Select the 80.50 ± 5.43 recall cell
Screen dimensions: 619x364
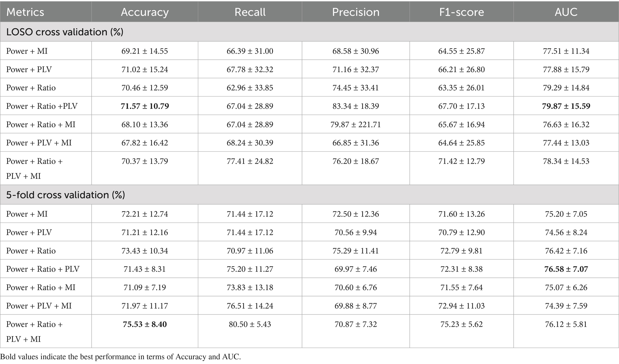[250, 324]
